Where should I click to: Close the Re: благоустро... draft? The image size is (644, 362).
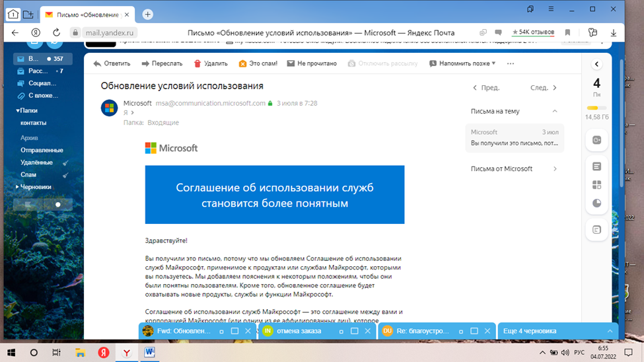[487, 331]
